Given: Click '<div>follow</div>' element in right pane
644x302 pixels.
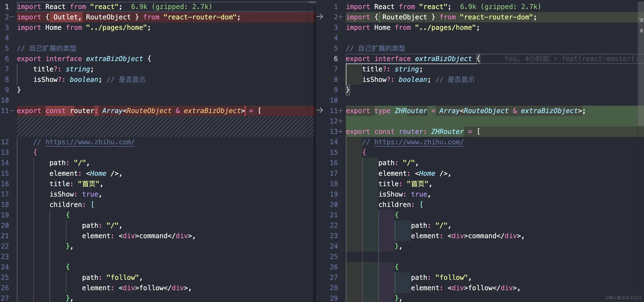Looking at the screenshot, I should [x=482, y=288].
